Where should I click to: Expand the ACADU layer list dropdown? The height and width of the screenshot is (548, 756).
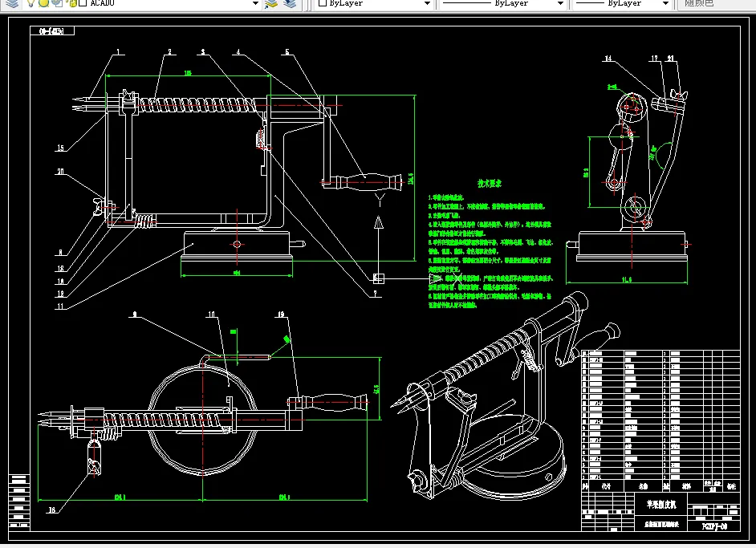pyautogui.click(x=255, y=3)
